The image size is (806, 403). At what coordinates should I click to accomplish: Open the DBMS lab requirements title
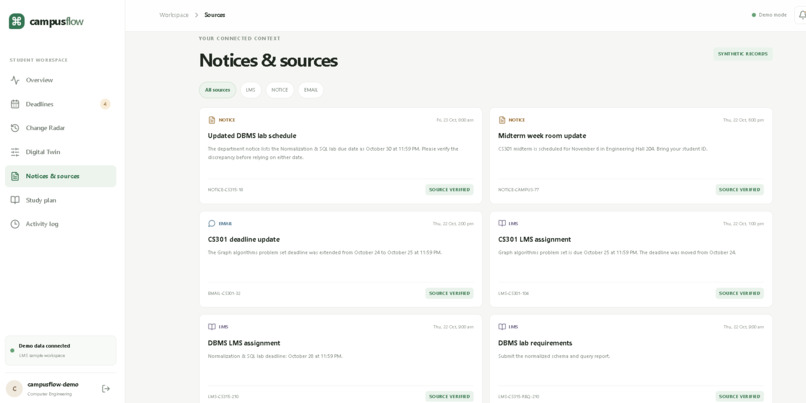coord(535,343)
